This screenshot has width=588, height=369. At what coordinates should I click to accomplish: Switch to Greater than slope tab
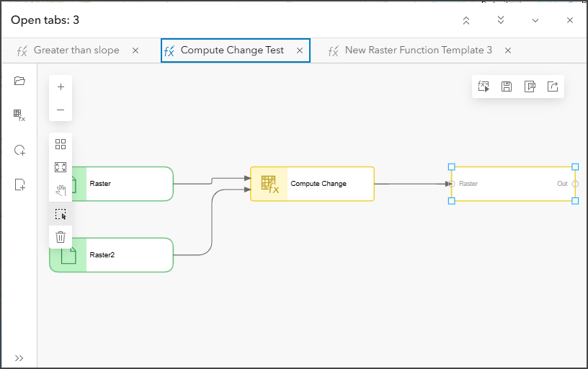click(x=76, y=50)
